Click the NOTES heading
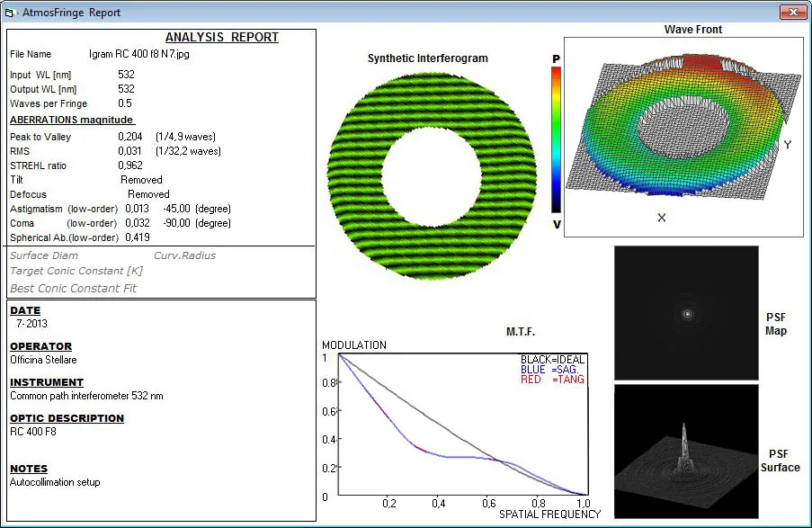This screenshot has width=812, height=528. click(x=29, y=469)
